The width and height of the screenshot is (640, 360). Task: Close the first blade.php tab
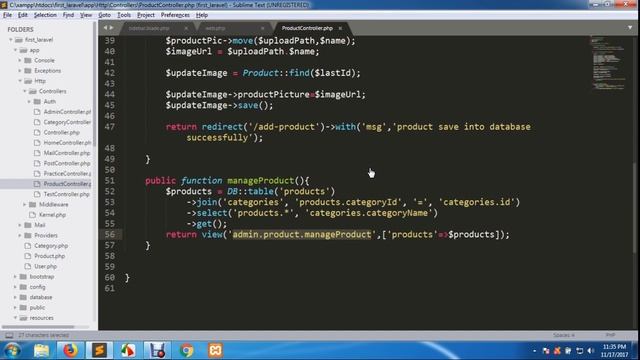(186, 28)
